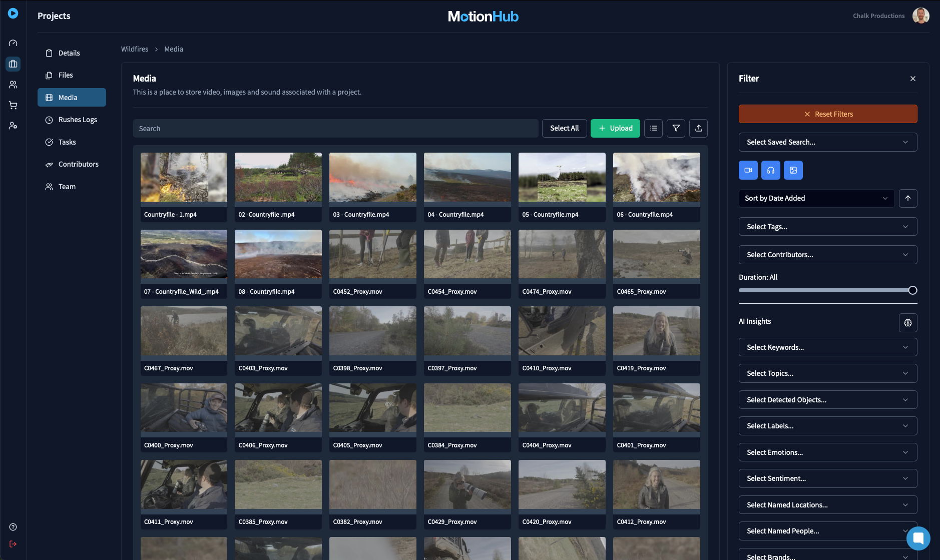Click the C0384_Proxy.mov filename
This screenshot has height=560, width=940.
coord(452,445)
